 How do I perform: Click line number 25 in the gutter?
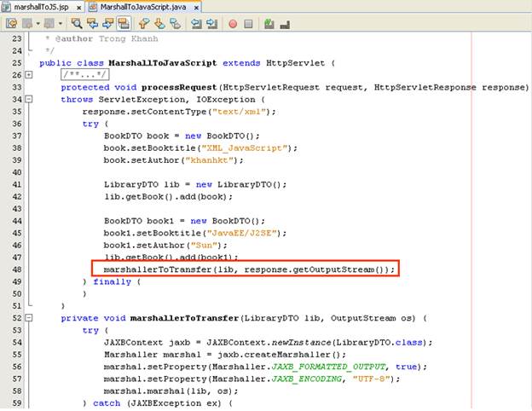[x=17, y=63]
